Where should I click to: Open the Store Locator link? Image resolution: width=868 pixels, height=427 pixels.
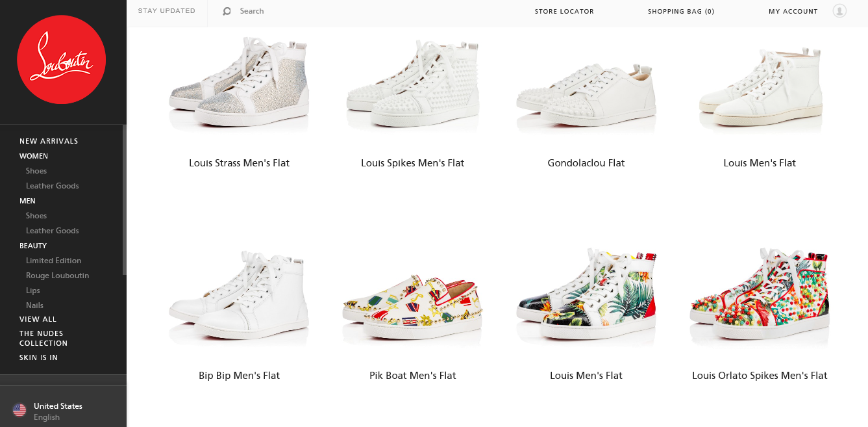564,11
